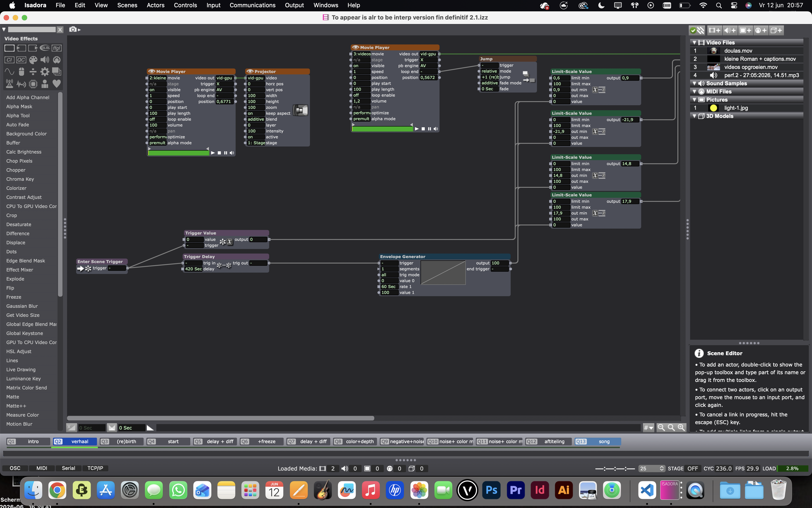Add a 3D model to media

776,30
